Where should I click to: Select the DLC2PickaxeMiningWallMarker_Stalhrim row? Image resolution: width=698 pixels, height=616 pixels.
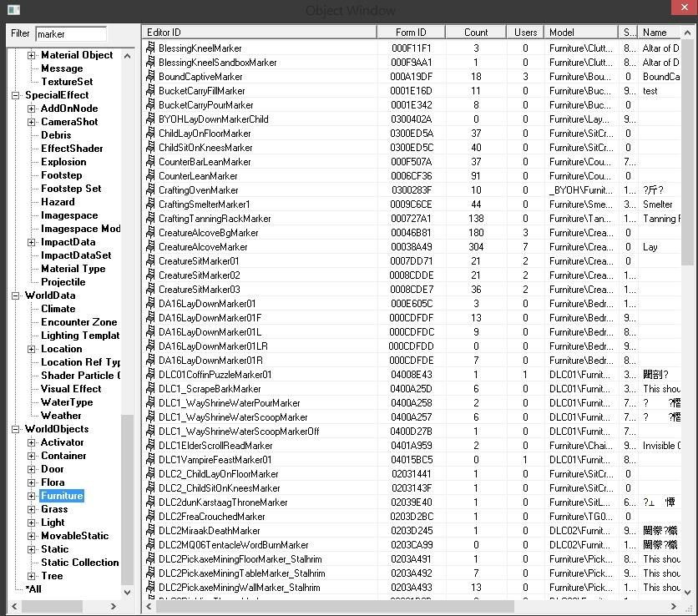[x=412, y=588]
